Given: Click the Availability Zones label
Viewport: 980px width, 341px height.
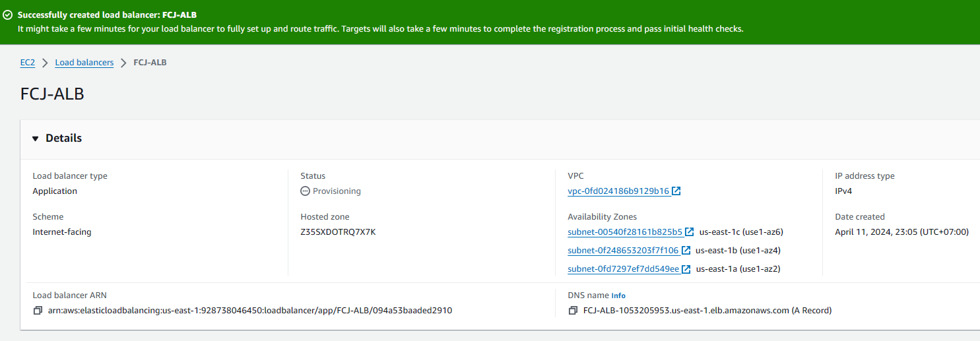Looking at the screenshot, I should click(x=602, y=217).
